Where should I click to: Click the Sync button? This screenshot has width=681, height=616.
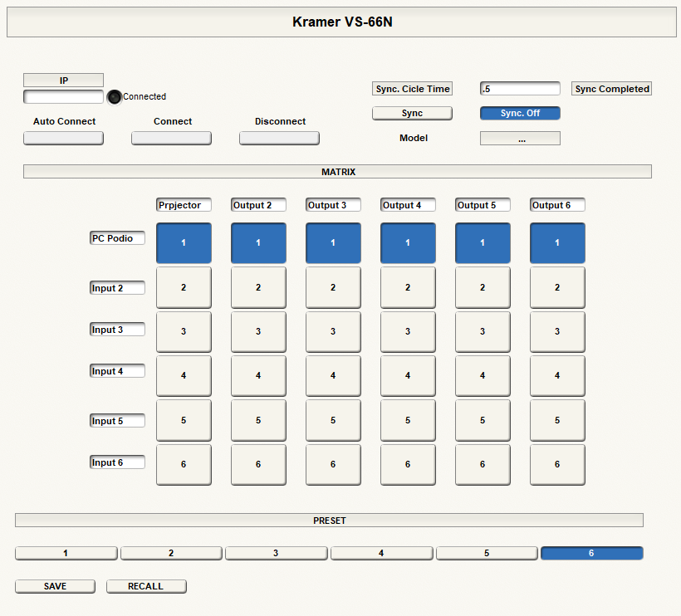(412, 113)
